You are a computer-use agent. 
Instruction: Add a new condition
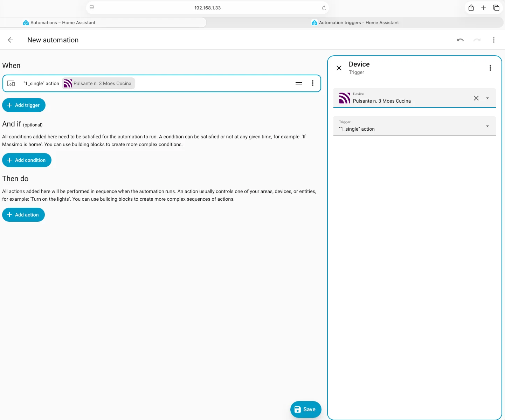27,160
